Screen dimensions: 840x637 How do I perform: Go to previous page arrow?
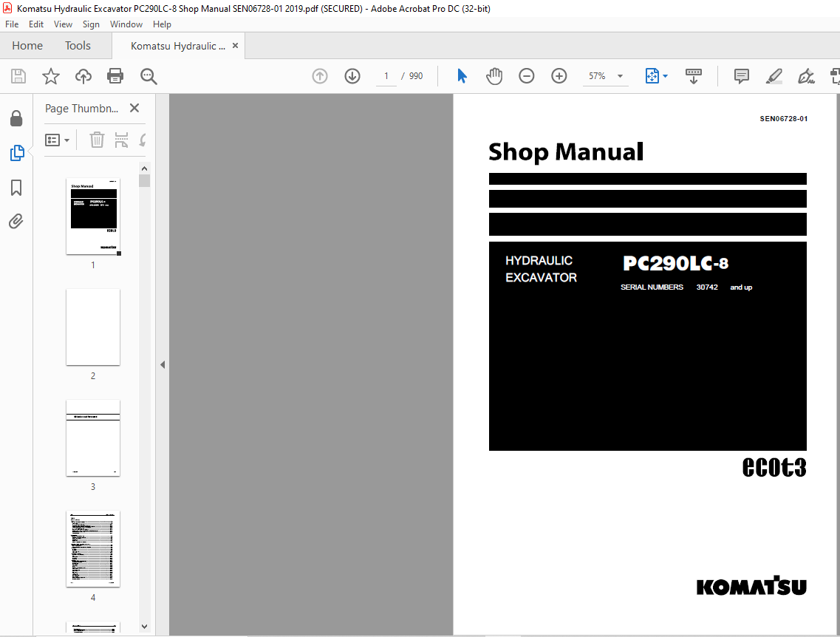pos(320,76)
